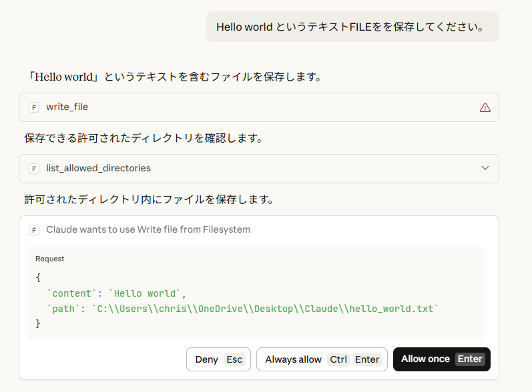Screen dimensions: 532x392
Task: Click the red warning triangle on write_file
Action: click(485, 107)
